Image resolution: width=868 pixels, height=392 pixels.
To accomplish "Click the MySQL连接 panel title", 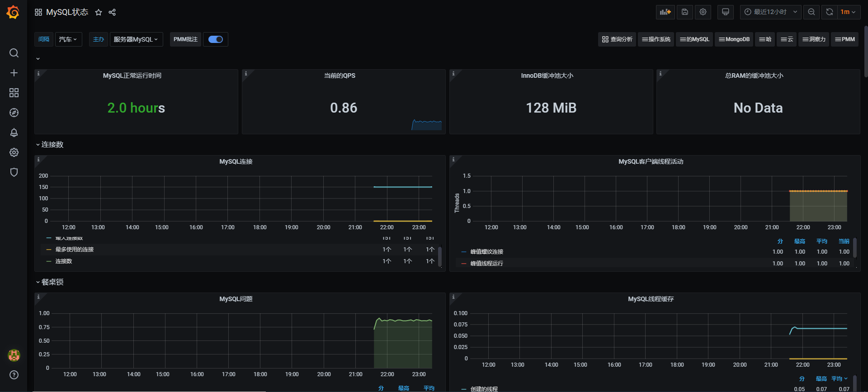I will click(236, 161).
